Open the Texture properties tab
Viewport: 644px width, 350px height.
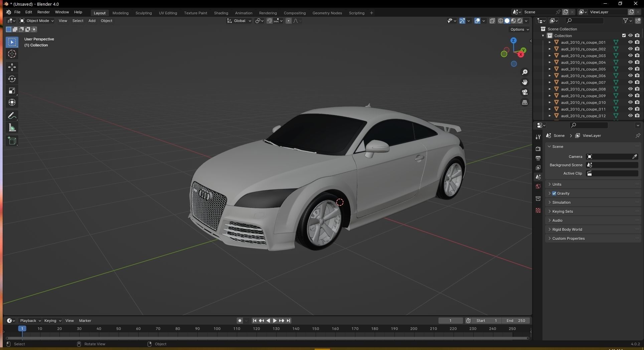click(538, 210)
